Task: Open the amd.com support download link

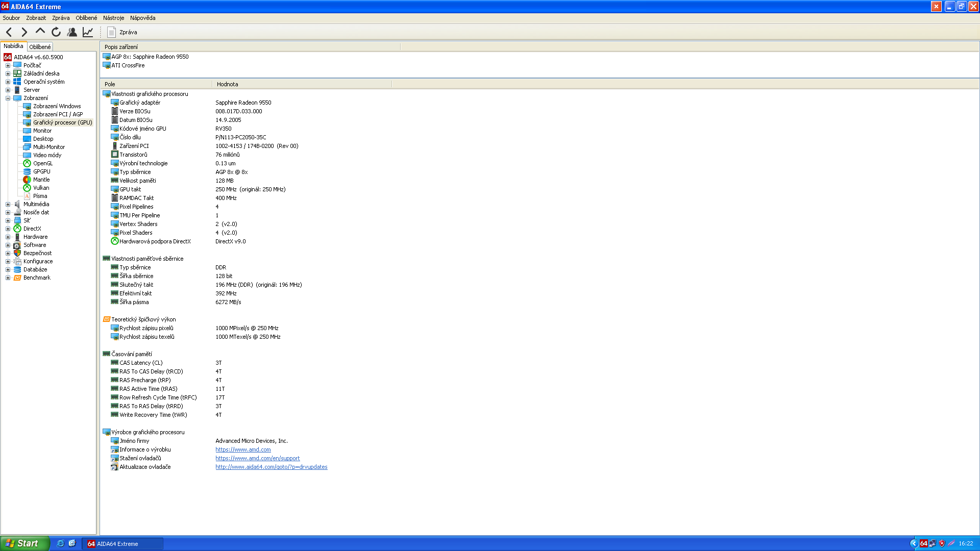Action: pyautogui.click(x=257, y=458)
